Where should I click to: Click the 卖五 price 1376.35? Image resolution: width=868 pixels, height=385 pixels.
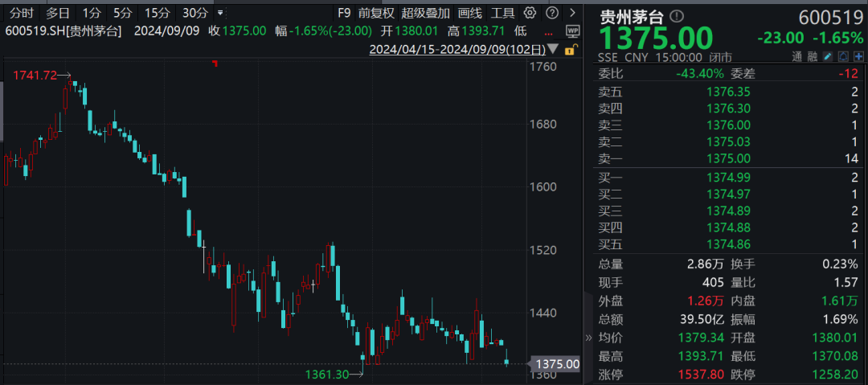(x=728, y=92)
